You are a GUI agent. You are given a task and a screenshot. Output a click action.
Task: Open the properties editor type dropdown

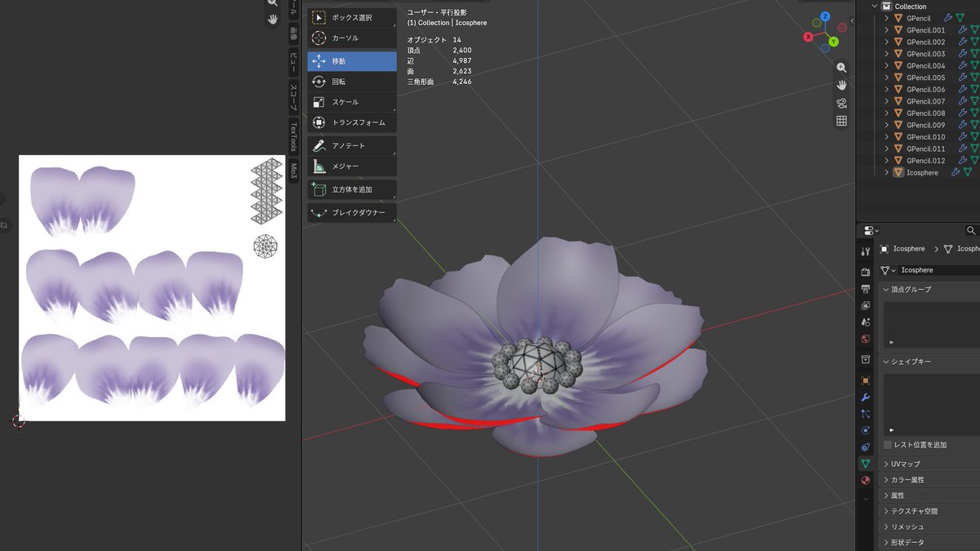[x=871, y=231]
